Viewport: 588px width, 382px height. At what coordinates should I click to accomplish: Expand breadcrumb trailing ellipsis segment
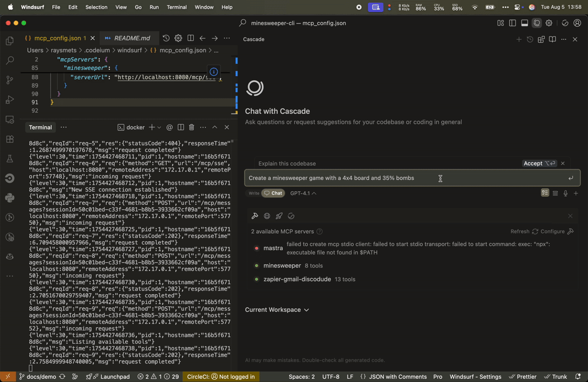pyautogui.click(x=216, y=50)
